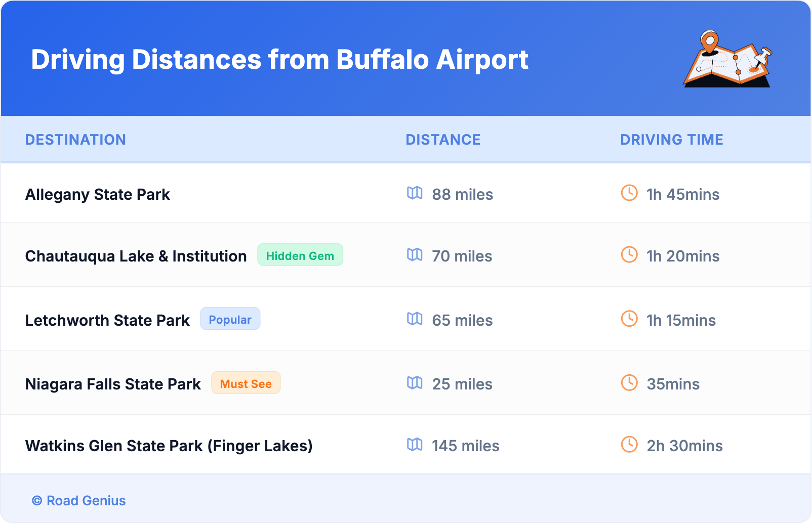
Task: Click the Driving Time column header
Action: (672, 140)
